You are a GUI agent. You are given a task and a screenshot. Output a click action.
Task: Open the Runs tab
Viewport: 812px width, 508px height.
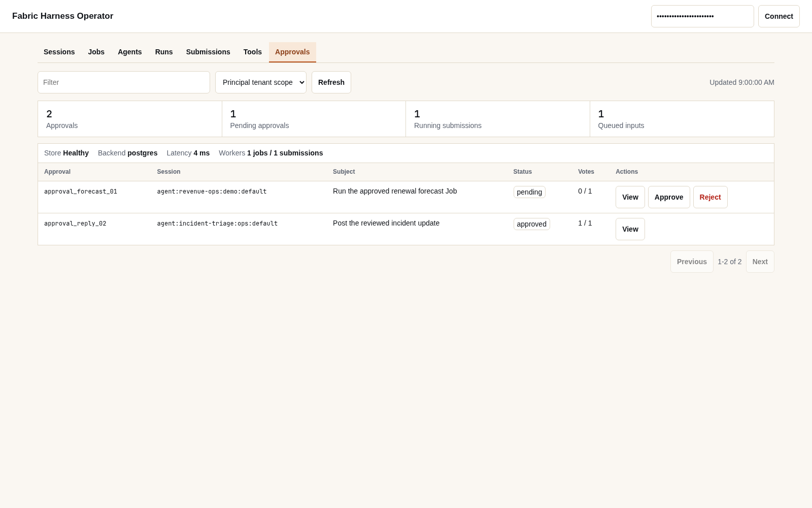pos(164,52)
